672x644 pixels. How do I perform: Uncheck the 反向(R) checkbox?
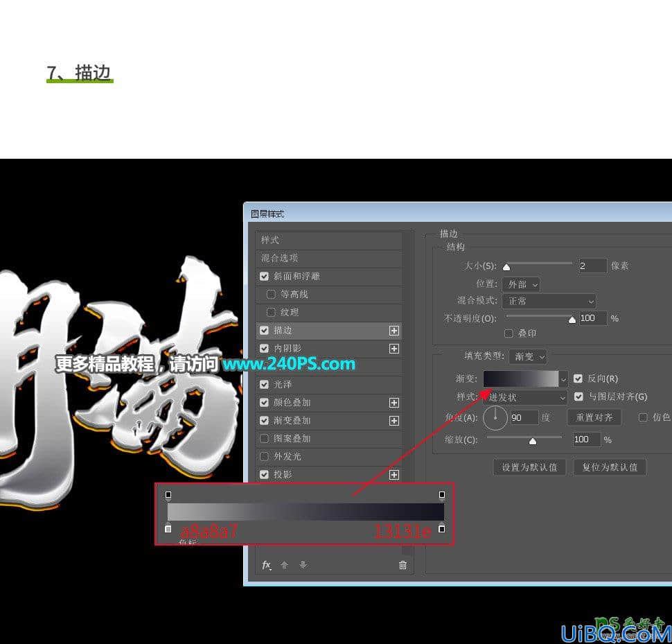coord(578,378)
